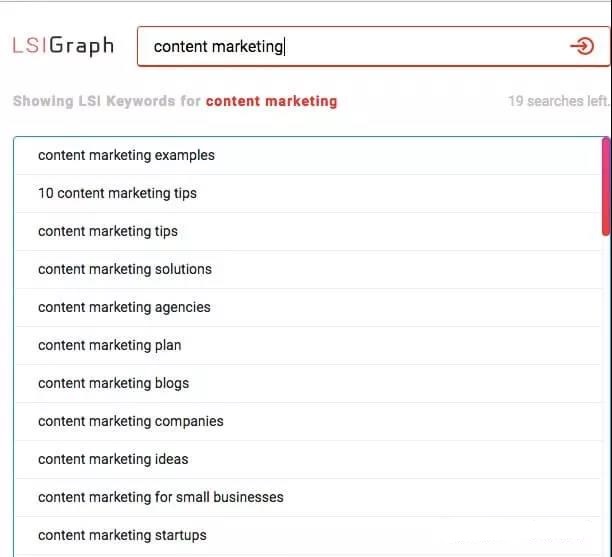Click the LSIGraph logo
The height and width of the screenshot is (557, 612).
pos(63,46)
